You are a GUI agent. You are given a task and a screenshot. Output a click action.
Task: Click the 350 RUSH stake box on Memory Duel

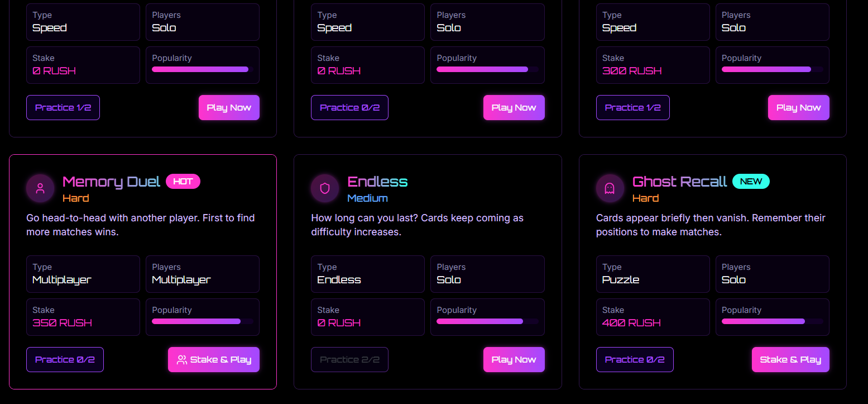[83, 317]
